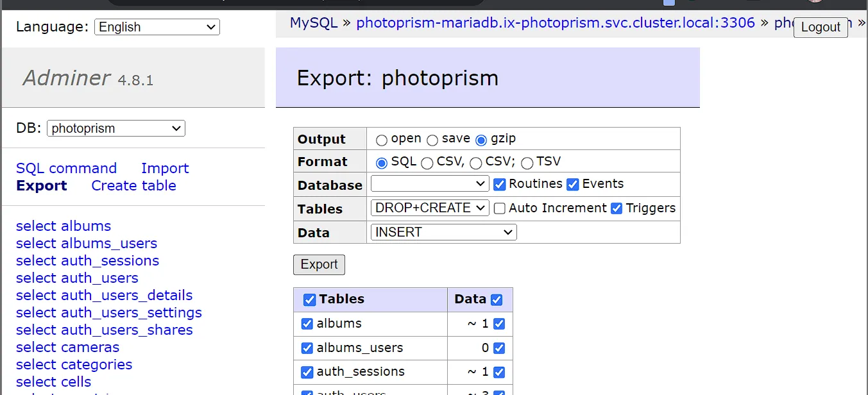Toggle the Triggers checkbox

point(617,208)
